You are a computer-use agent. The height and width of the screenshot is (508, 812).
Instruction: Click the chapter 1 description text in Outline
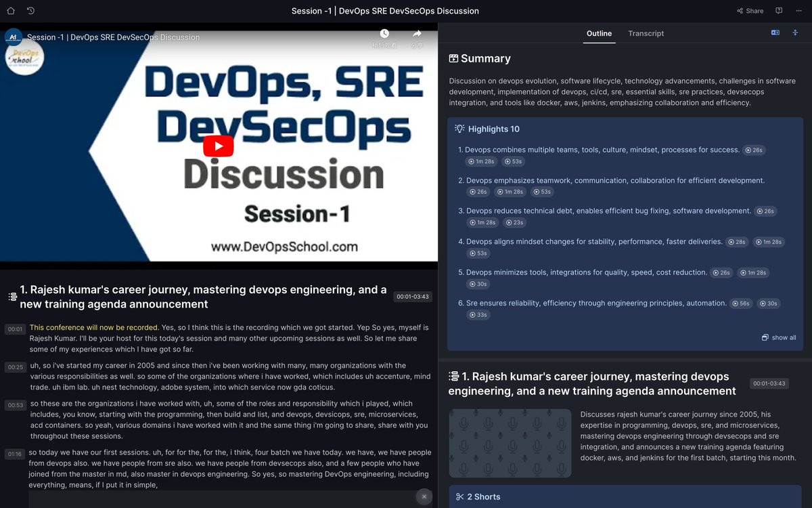[688, 436]
